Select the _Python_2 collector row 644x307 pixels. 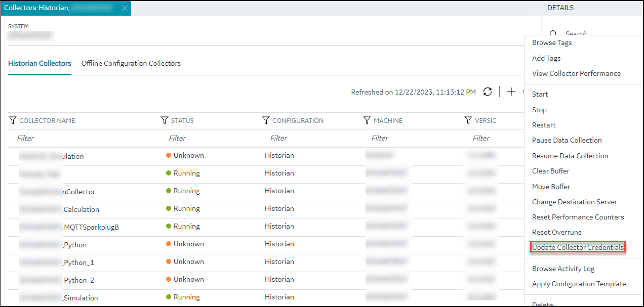point(266,280)
